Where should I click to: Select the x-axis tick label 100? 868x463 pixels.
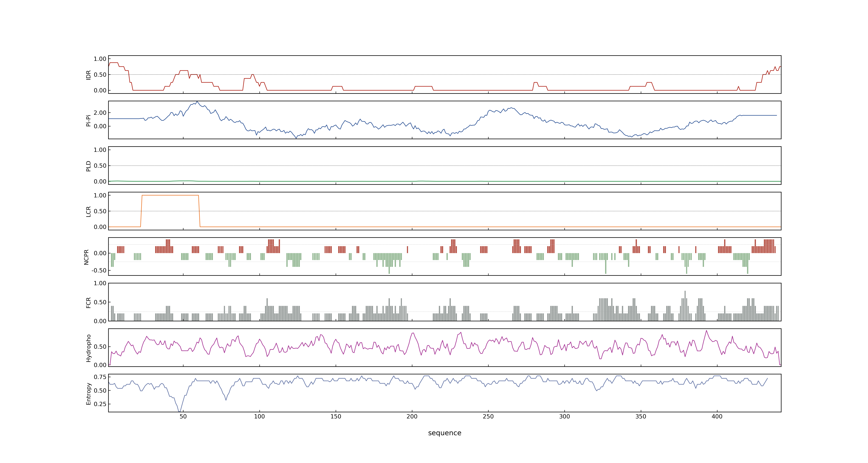(x=259, y=416)
